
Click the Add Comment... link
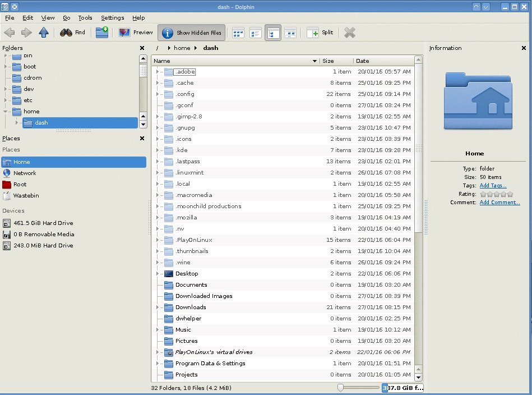[499, 203]
